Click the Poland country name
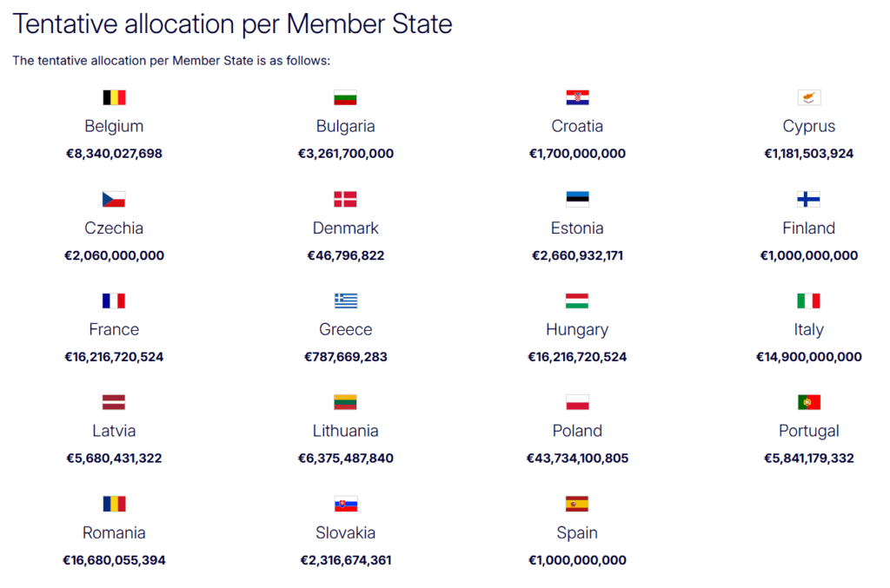 click(x=577, y=431)
